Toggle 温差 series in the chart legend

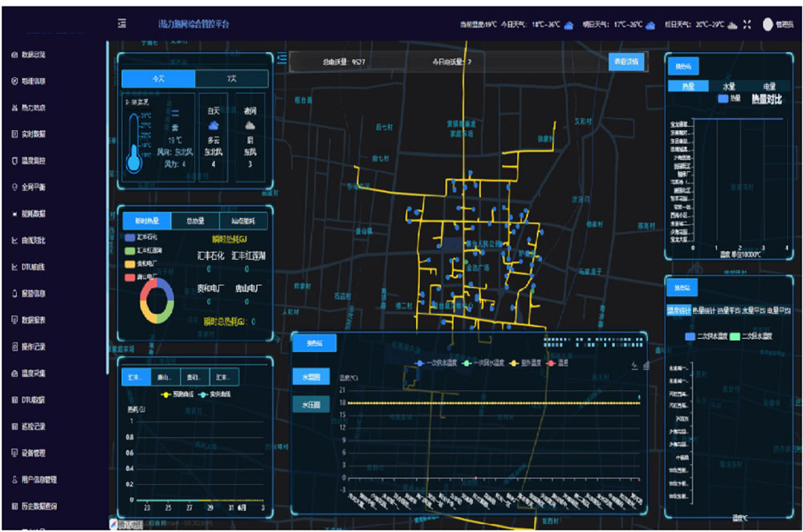(557, 363)
